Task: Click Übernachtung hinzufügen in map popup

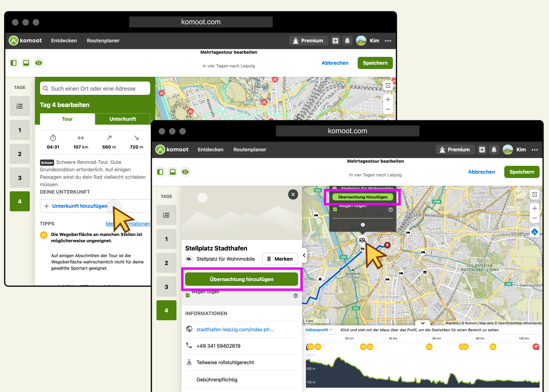Action: pyautogui.click(x=363, y=197)
